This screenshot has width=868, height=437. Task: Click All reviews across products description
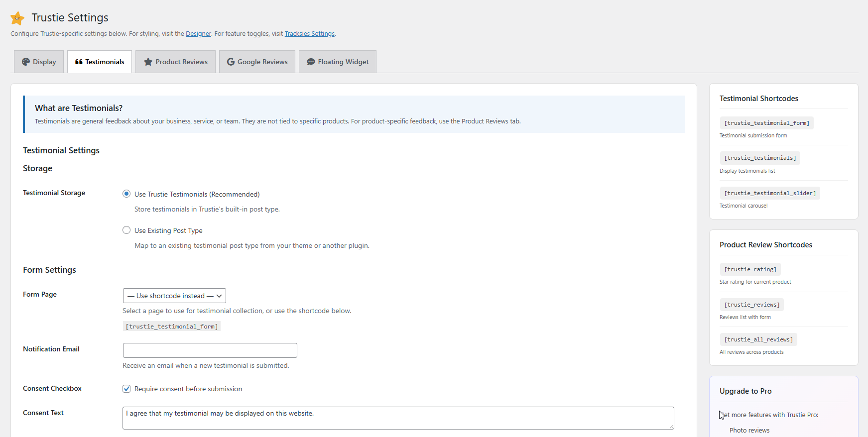(x=751, y=352)
